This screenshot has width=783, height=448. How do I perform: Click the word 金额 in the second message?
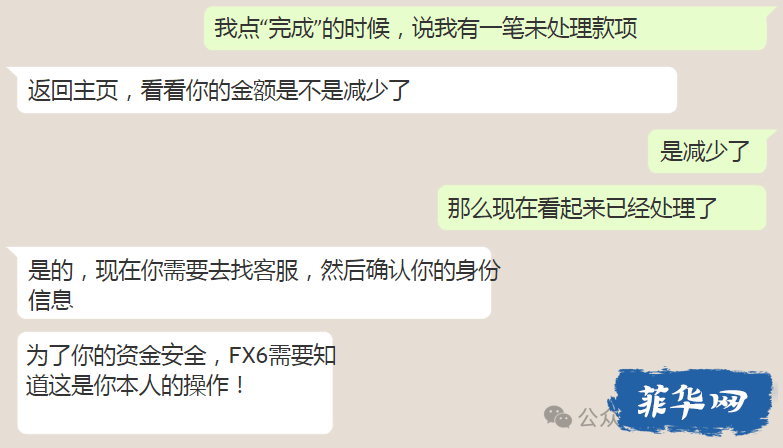coord(253,91)
